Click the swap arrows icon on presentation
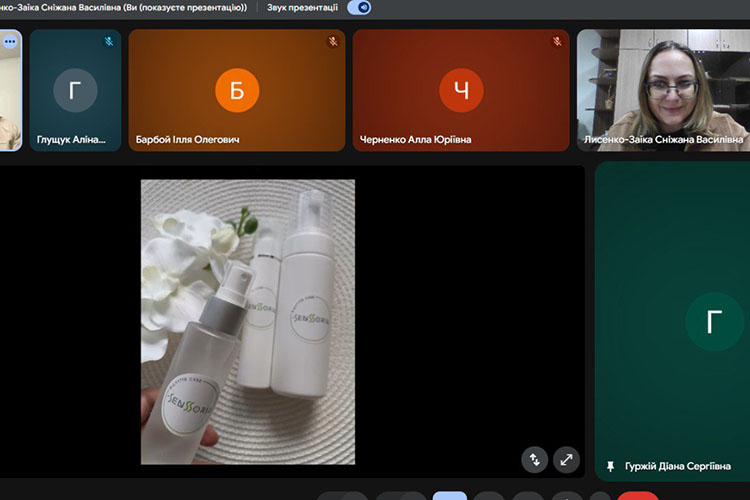 535,459
